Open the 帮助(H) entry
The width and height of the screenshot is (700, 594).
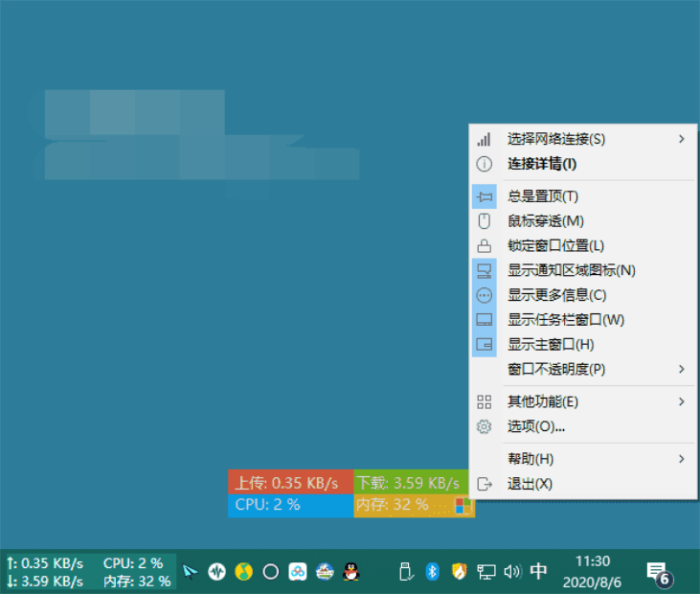[x=583, y=459]
